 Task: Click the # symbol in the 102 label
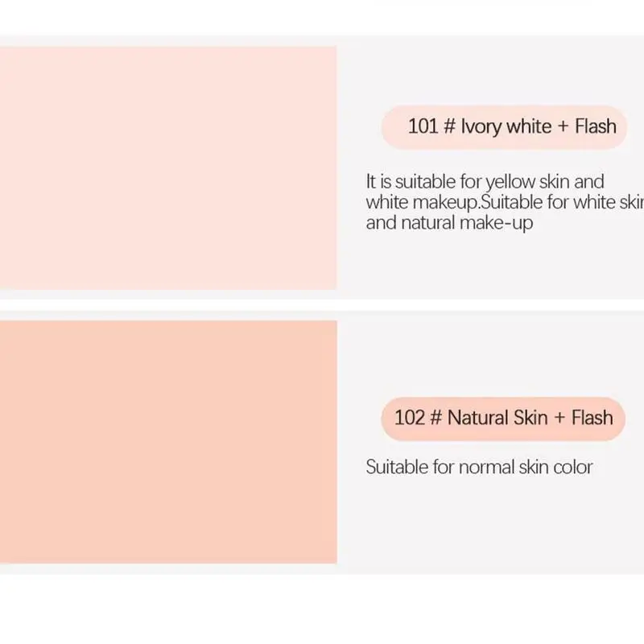coord(436,418)
